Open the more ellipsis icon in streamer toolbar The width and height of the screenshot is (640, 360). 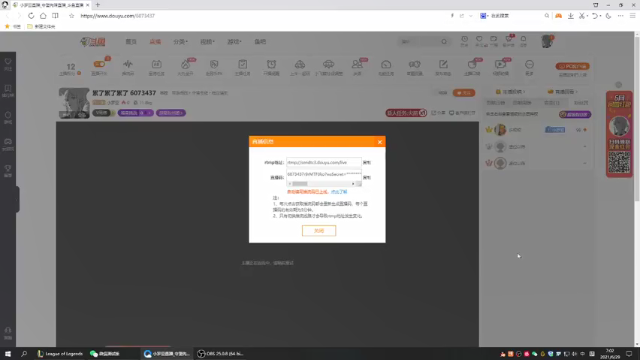[529, 64]
